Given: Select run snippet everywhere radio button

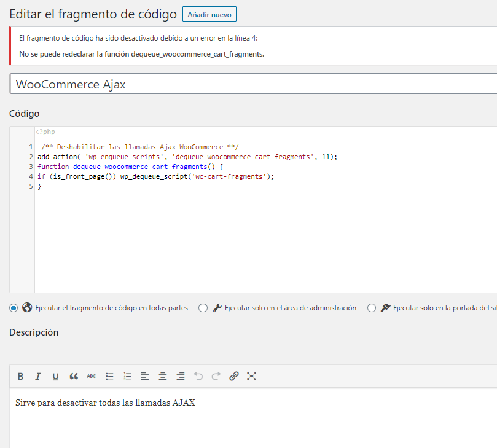Looking at the screenshot, I should pos(14,308).
